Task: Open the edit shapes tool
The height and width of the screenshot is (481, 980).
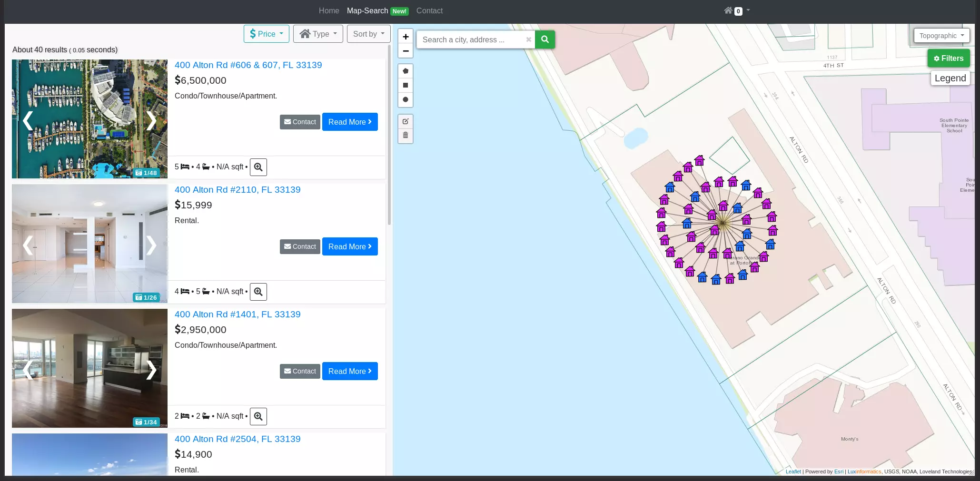Action: [406, 121]
